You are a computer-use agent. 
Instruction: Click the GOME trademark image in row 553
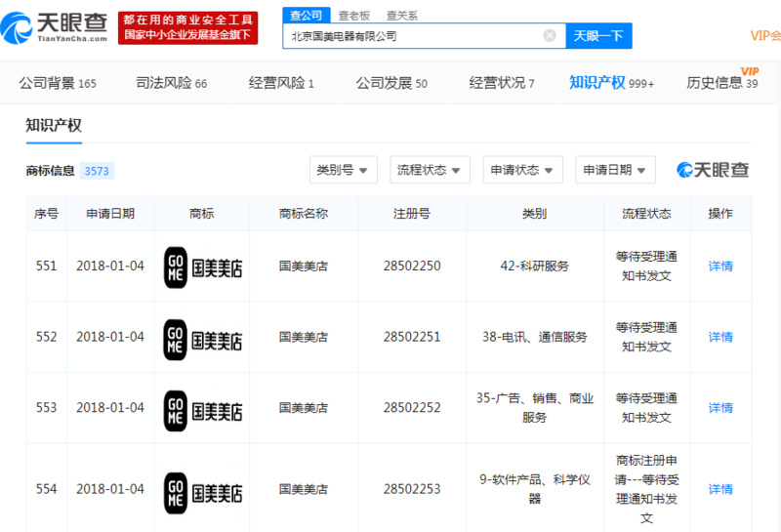[x=202, y=408]
